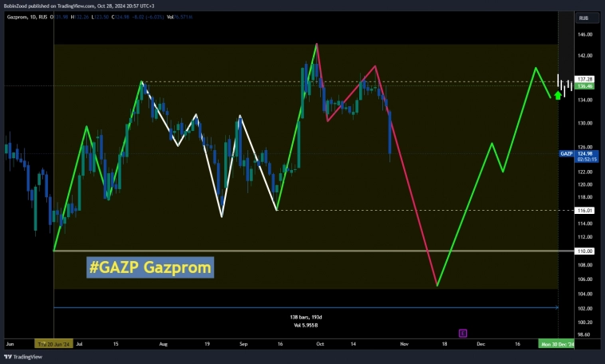Image resolution: width=605 pixels, height=364 pixels.
Task: Click the 146.00 tick on price scale
Action: pyautogui.click(x=584, y=35)
